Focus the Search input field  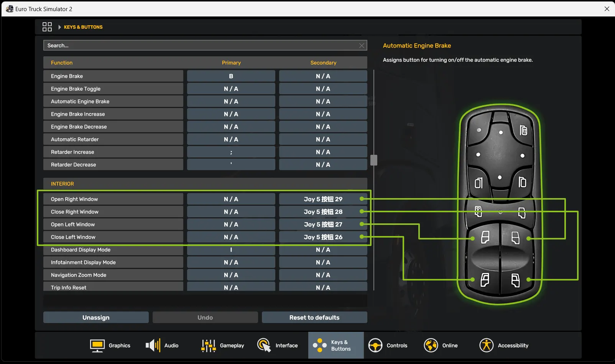(x=205, y=46)
